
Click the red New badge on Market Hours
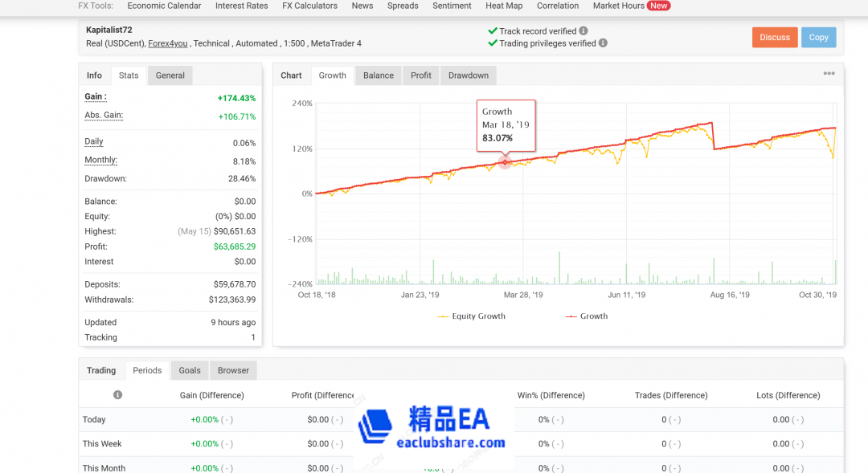659,6
